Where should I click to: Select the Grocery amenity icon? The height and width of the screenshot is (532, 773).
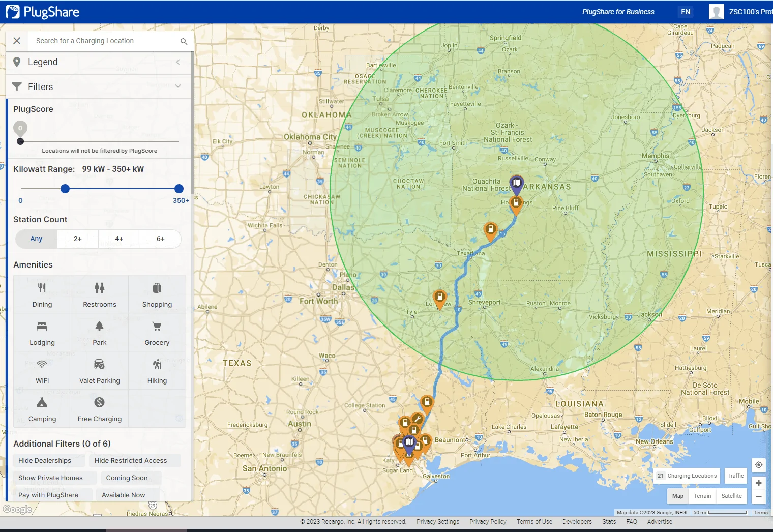coord(157,327)
